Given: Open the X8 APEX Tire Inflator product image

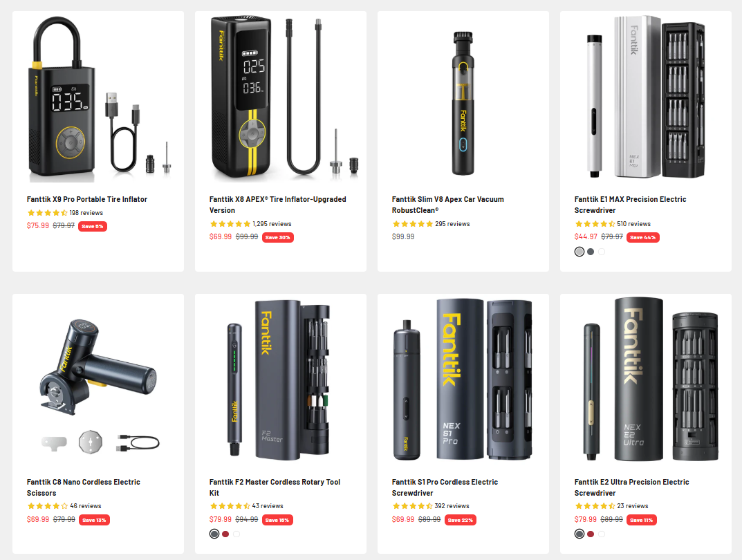Looking at the screenshot, I should click(x=281, y=98).
